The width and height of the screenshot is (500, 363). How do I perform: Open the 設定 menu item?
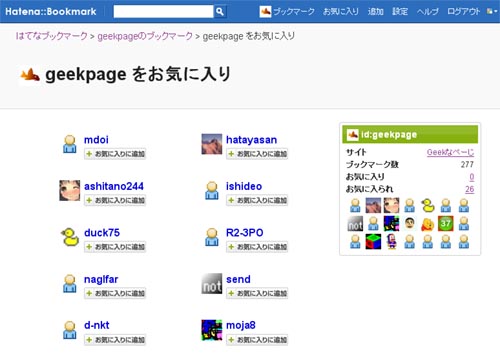(x=400, y=12)
